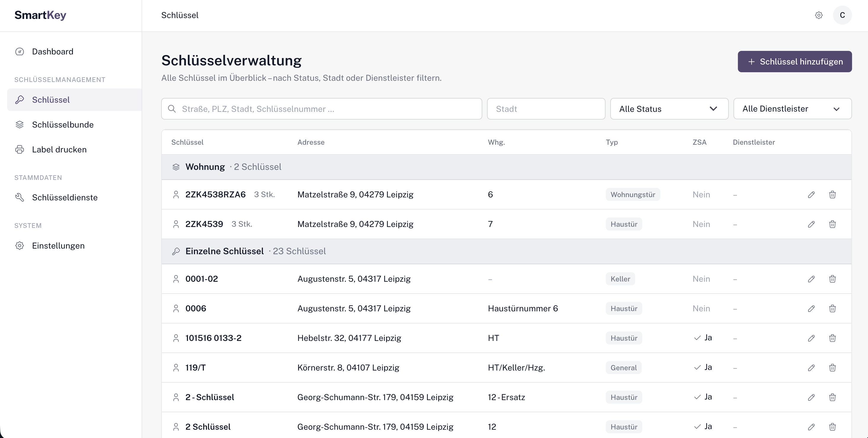Click the trash icon for key 0006
The width and height of the screenshot is (868, 438).
point(832,308)
